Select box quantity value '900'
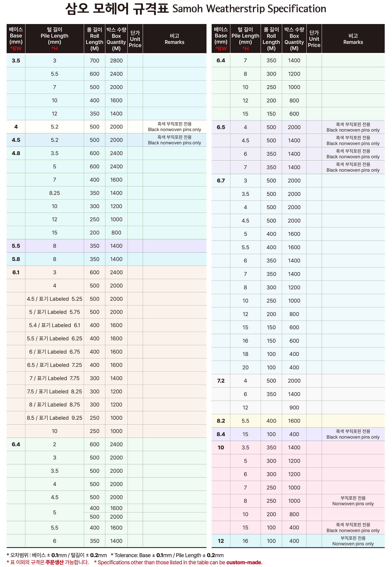 coord(294,408)
